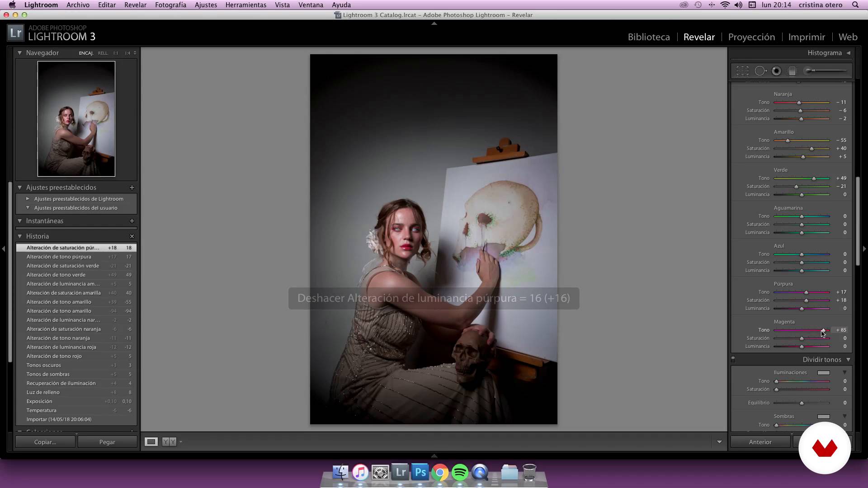
Task: Click the Verde Tono slider handle
Action: point(814,178)
